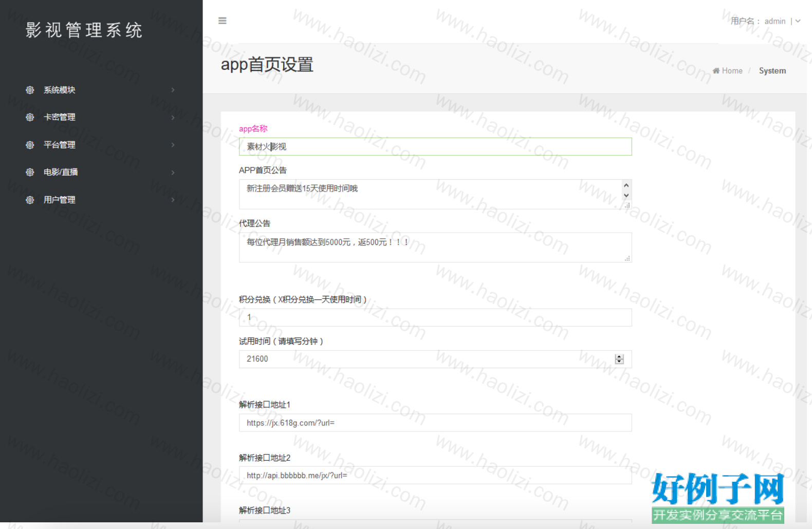Click the app首页设置 page heading

pos(267,65)
